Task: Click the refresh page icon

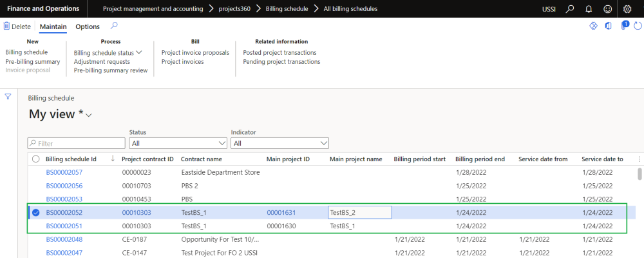Action: tap(638, 26)
